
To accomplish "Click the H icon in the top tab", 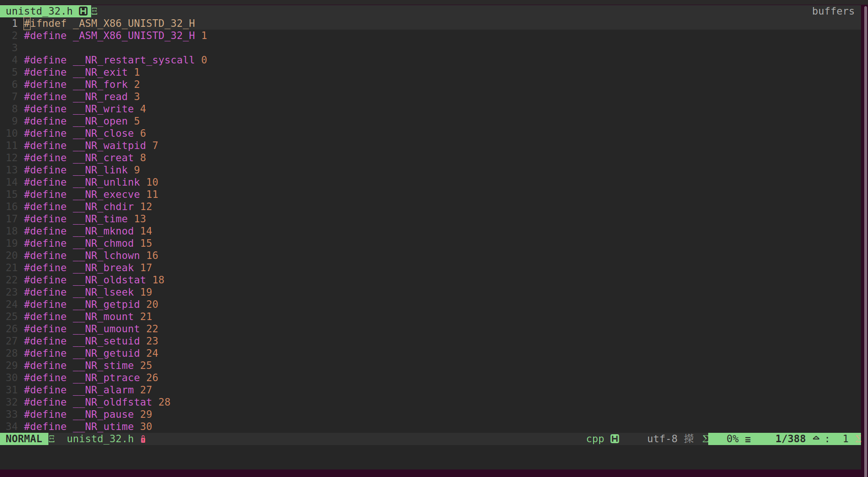I will 83,11.
